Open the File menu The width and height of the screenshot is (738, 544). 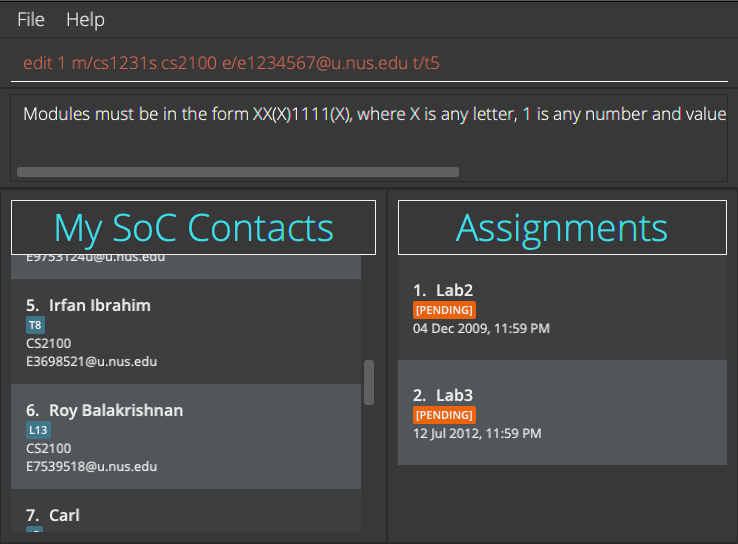pos(31,20)
